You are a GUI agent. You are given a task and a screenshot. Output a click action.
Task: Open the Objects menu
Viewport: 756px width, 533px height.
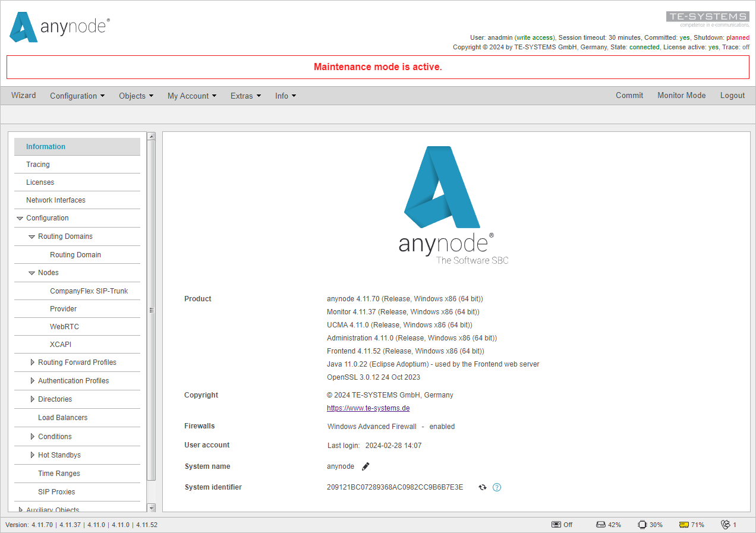[x=136, y=96]
